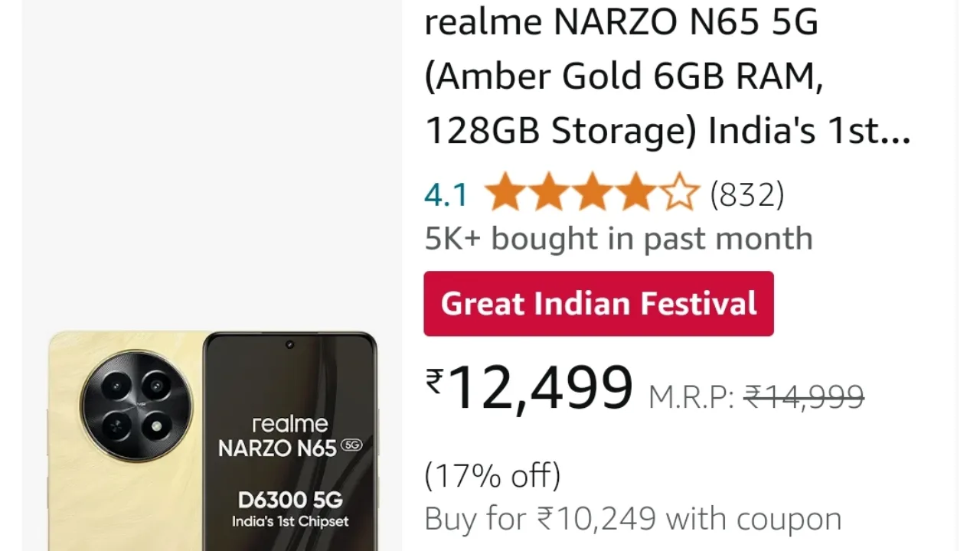
Task: Click the fourth orange rating star
Action: tap(636, 192)
